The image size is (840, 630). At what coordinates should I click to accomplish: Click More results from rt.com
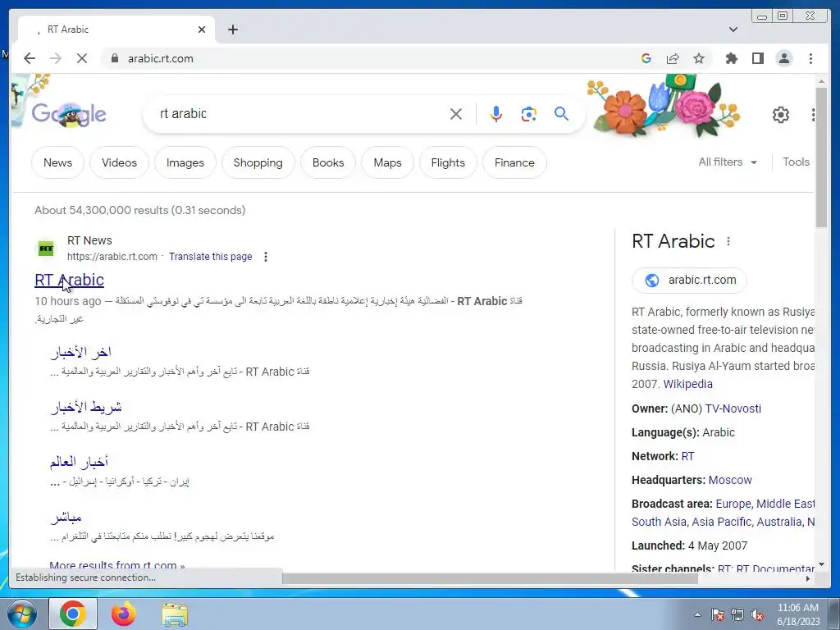(x=116, y=565)
